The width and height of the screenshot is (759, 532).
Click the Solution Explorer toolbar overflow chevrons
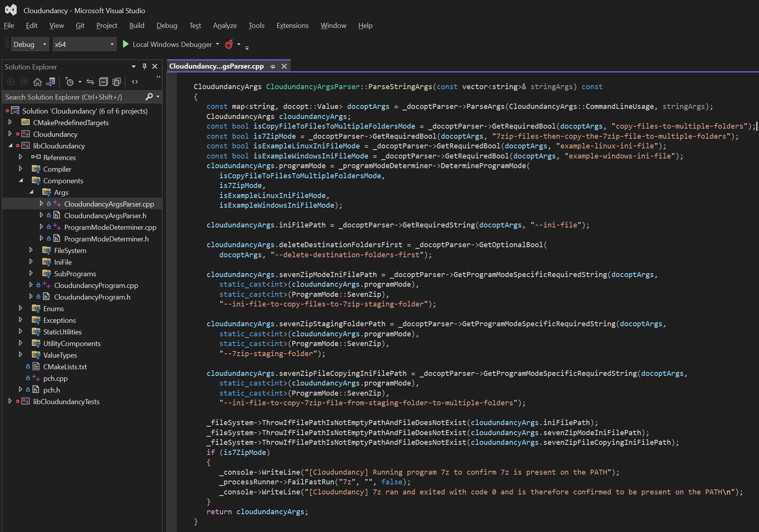pyautogui.click(x=158, y=77)
